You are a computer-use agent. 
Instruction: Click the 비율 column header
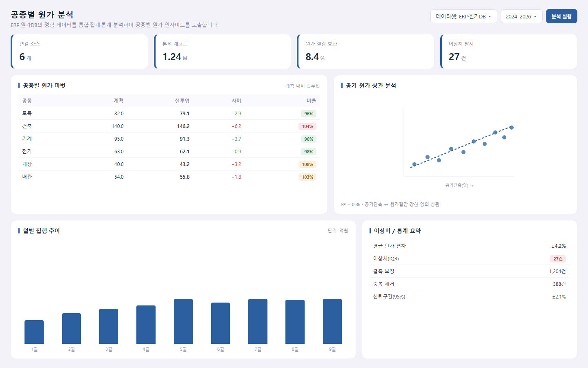[x=311, y=101]
